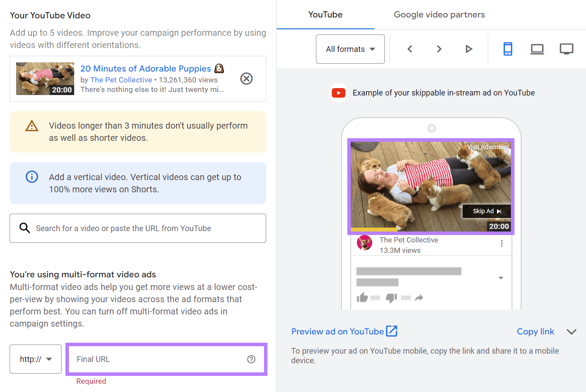
Task: Click the external link icon beside Preview ad
Action: coord(392,331)
